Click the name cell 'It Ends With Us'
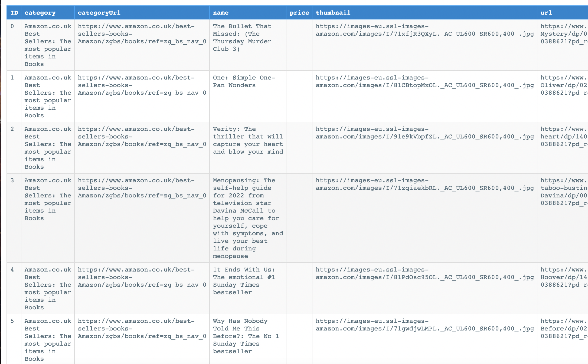This screenshot has height=364, width=588. tap(248, 288)
